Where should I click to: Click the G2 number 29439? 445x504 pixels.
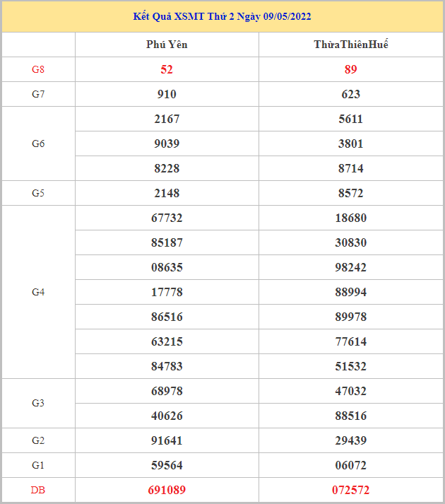[350, 440]
